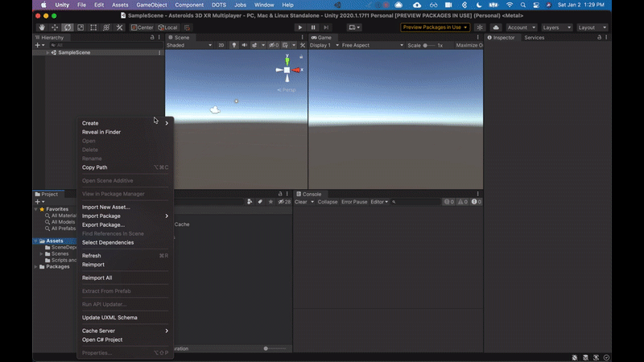Toggle Error Pause in Console

[x=354, y=202]
